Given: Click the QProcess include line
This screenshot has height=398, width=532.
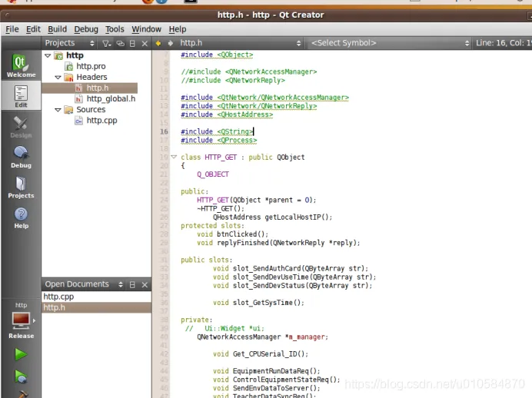Looking at the screenshot, I should [x=219, y=141].
